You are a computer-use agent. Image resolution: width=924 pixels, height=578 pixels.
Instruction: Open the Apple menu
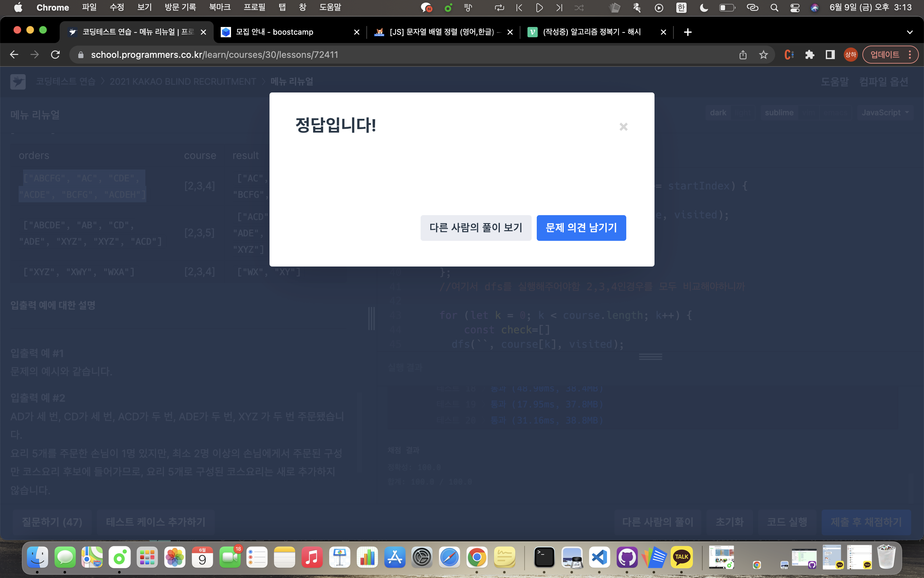(18, 7)
